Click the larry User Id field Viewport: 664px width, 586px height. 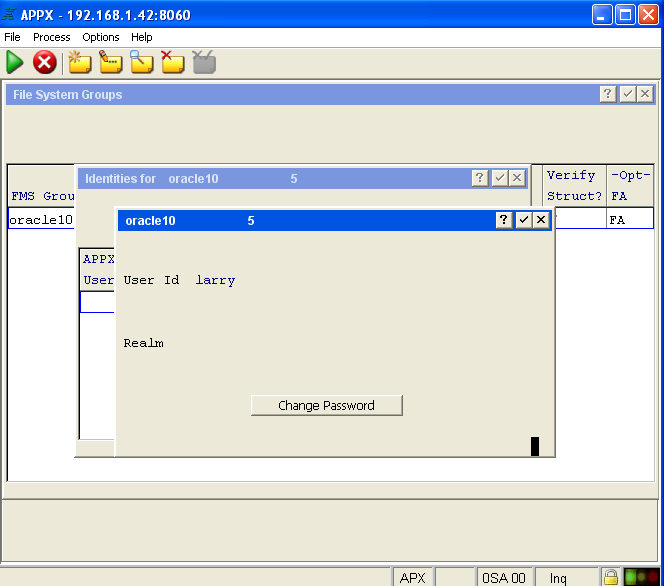215,281
